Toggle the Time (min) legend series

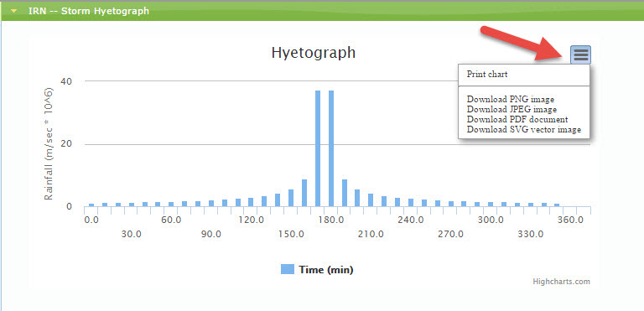point(326,270)
